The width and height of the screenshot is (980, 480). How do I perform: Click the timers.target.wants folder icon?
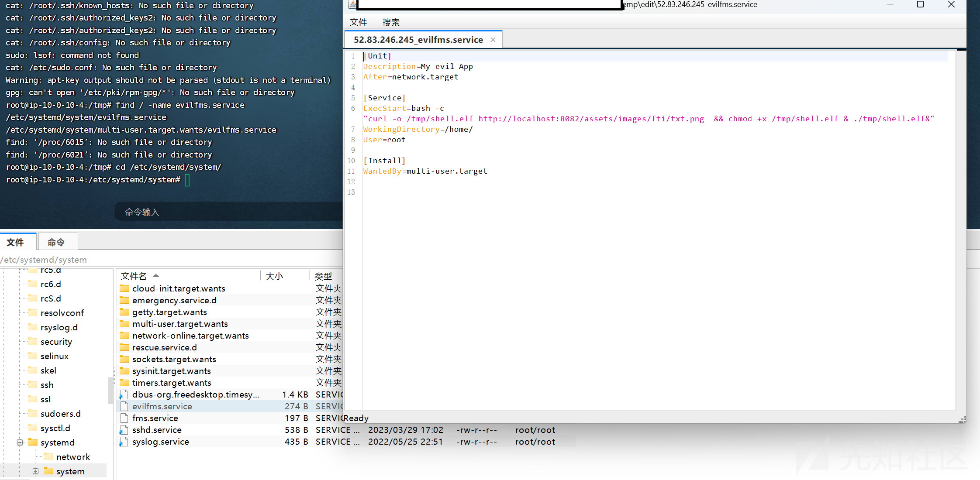pos(124,383)
